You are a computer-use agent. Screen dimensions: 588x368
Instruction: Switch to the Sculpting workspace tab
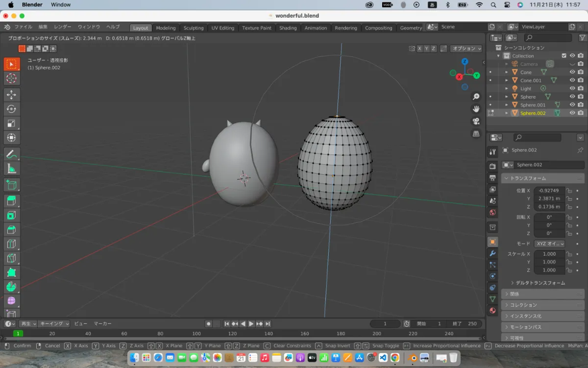tap(193, 28)
